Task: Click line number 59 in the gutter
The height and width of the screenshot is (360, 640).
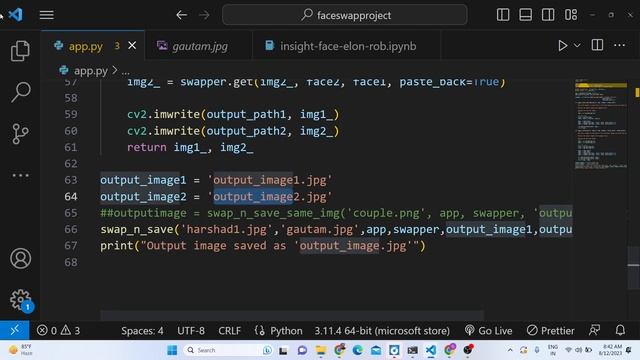Action: pyautogui.click(x=71, y=114)
